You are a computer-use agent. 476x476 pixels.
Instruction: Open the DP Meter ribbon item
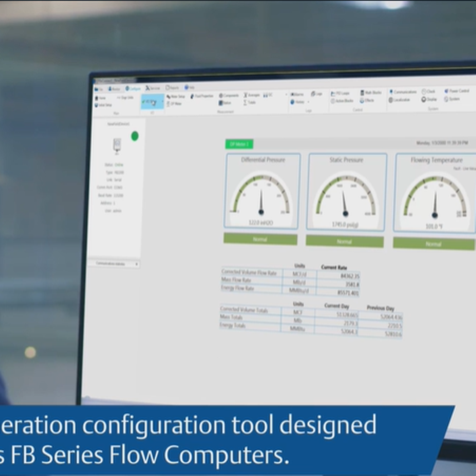174,104
